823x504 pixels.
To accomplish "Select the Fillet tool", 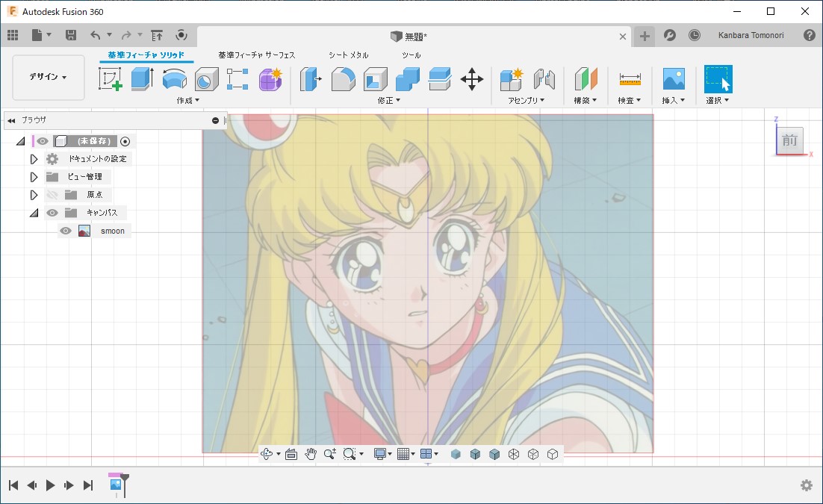I will tap(344, 78).
